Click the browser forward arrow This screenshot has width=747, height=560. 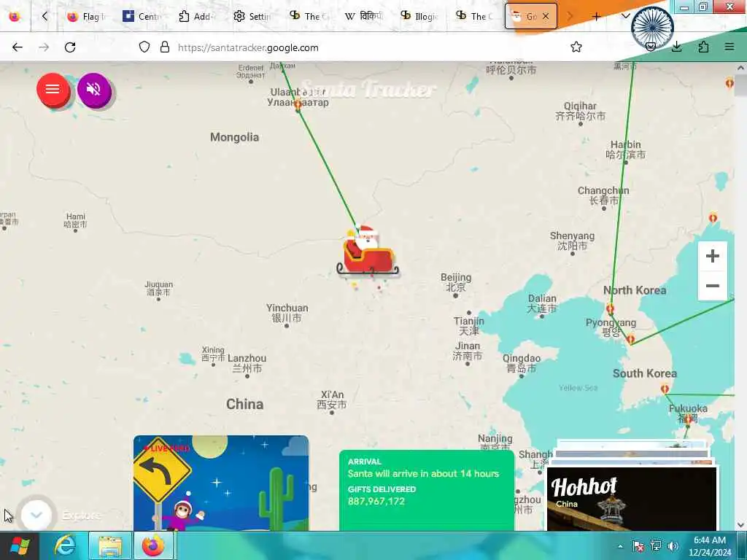click(44, 47)
